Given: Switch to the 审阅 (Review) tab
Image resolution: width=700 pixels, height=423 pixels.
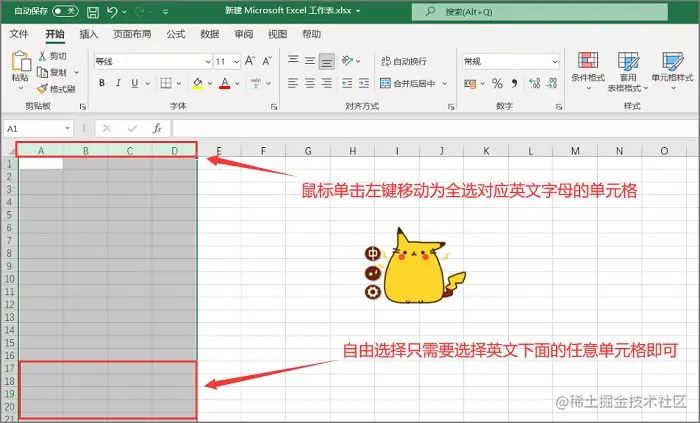Looking at the screenshot, I should click(x=243, y=34).
